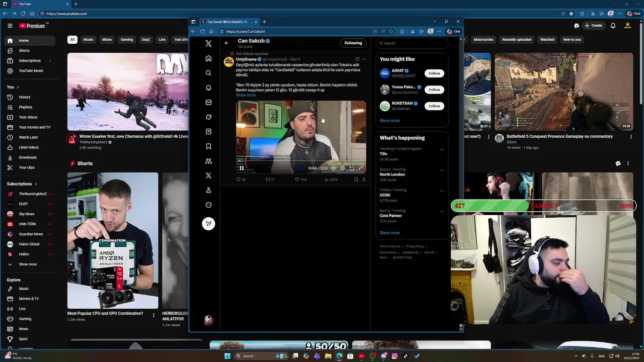This screenshot has width=644, height=362.
Task: Pause the X video playback
Action: click(242, 168)
